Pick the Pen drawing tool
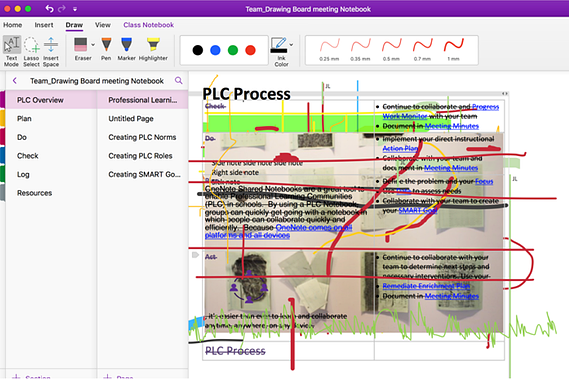 pos(106,49)
